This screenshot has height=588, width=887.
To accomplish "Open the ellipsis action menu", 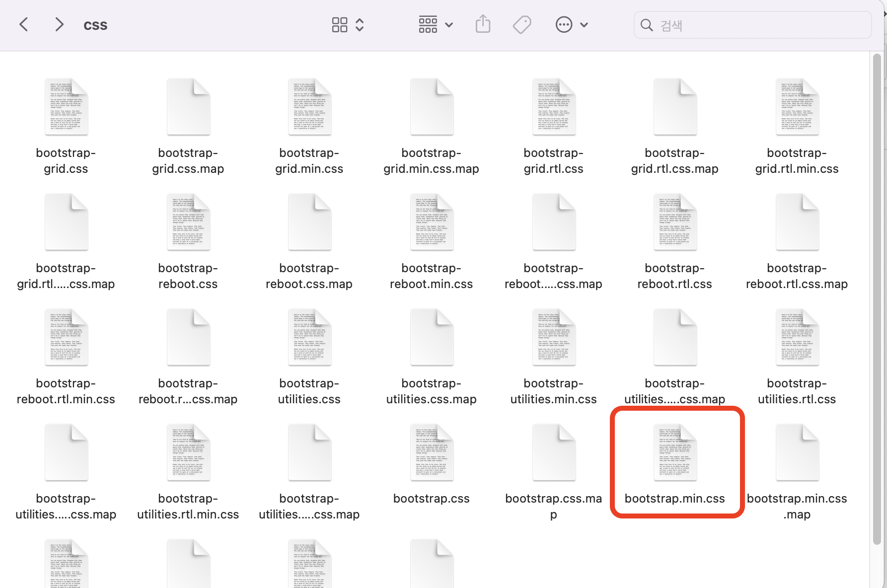I will click(x=572, y=24).
